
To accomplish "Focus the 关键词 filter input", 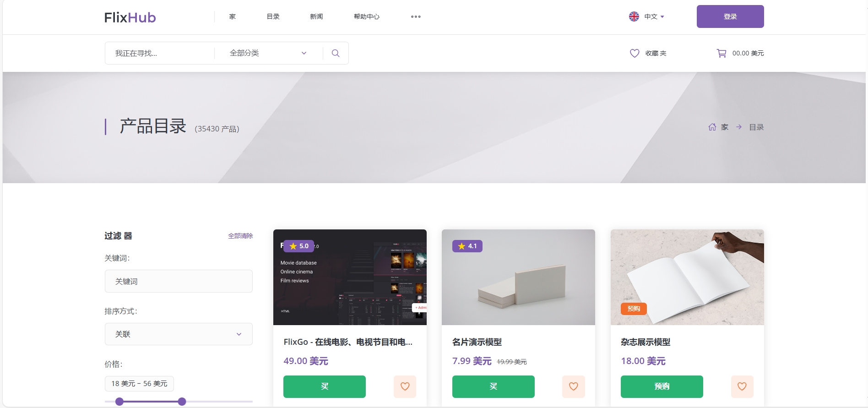I will pyautogui.click(x=179, y=281).
